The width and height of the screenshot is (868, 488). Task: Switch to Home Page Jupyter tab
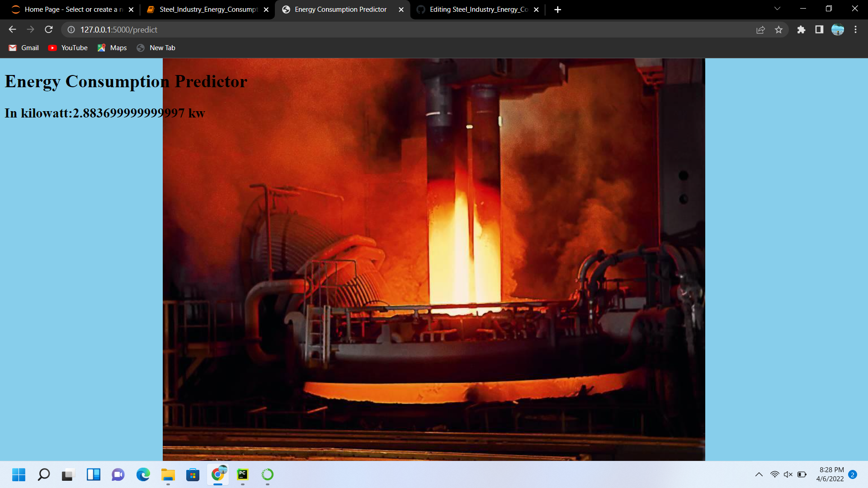pos(68,9)
